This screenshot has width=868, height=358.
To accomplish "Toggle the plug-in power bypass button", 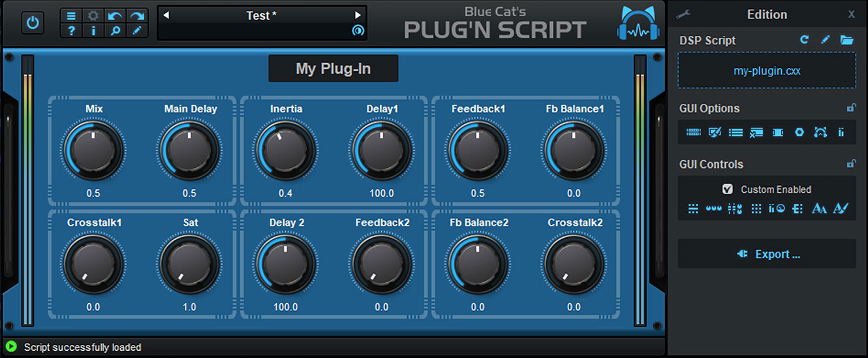I will coord(33,24).
